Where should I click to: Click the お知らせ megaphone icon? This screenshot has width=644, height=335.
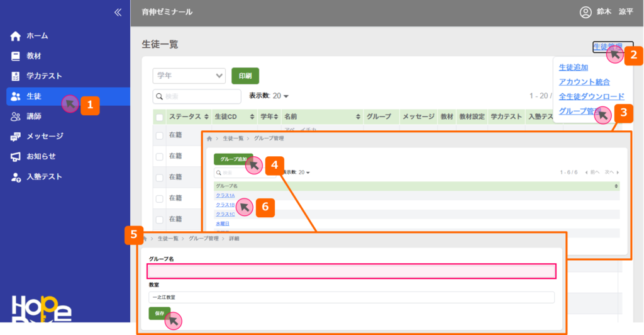[16, 157]
